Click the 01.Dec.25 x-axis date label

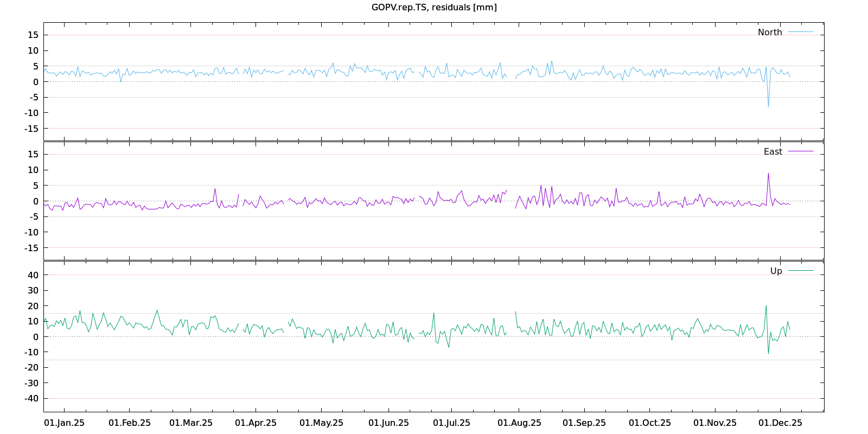coord(780,423)
